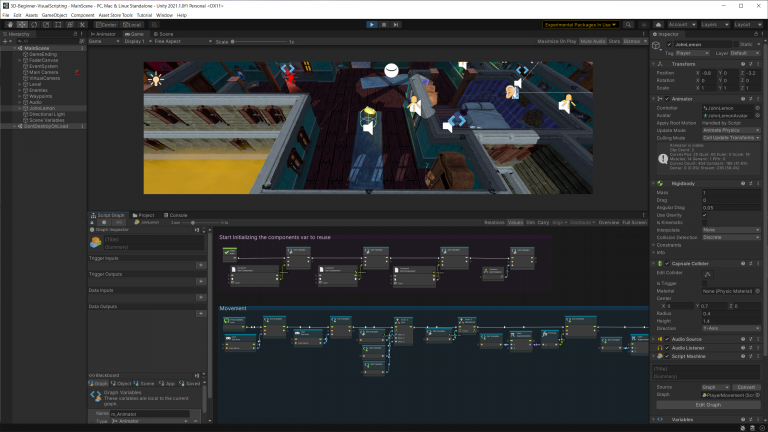Click the Step frame button
Image resolution: width=768 pixels, height=432 pixels.
[398, 24]
